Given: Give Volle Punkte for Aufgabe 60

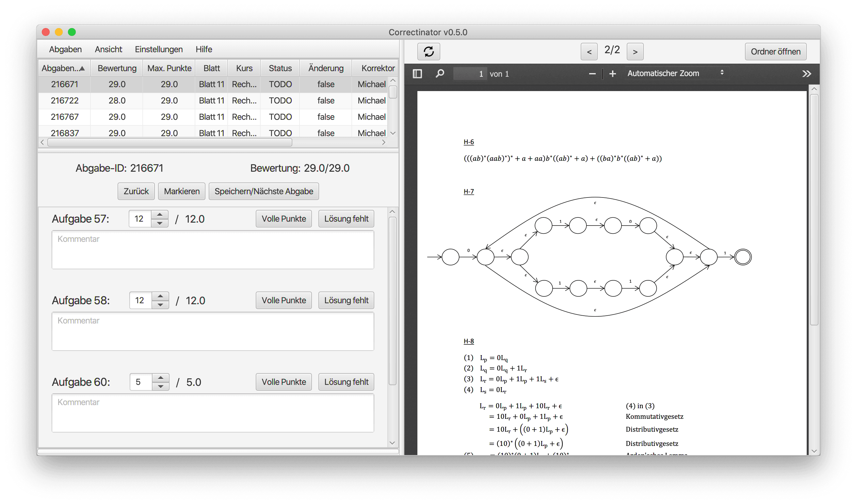Looking at the screenshot, I should [283, 382].
